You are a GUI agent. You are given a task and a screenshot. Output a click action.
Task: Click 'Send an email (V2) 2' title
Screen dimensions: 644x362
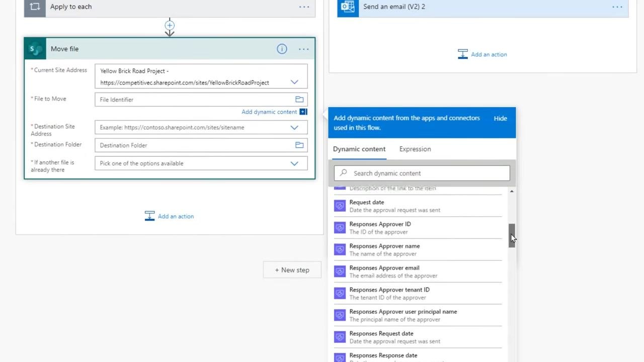tap(394, 7)
